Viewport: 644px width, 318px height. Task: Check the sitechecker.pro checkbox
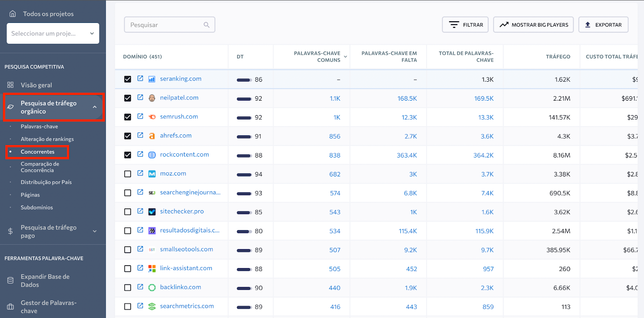tap(128, 212)
